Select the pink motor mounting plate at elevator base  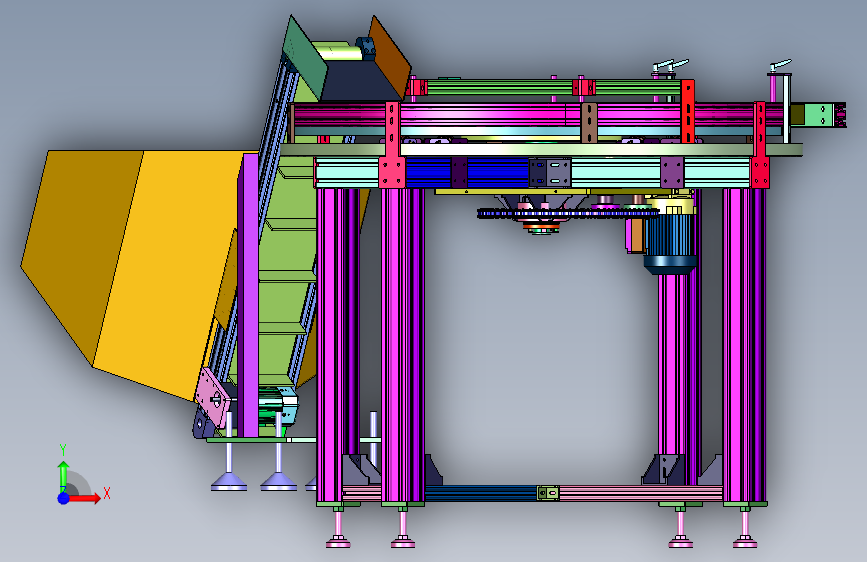pos(213,396)
